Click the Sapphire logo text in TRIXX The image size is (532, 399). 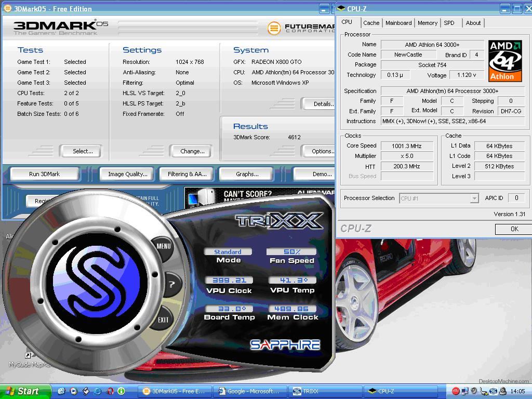point(285,345)
